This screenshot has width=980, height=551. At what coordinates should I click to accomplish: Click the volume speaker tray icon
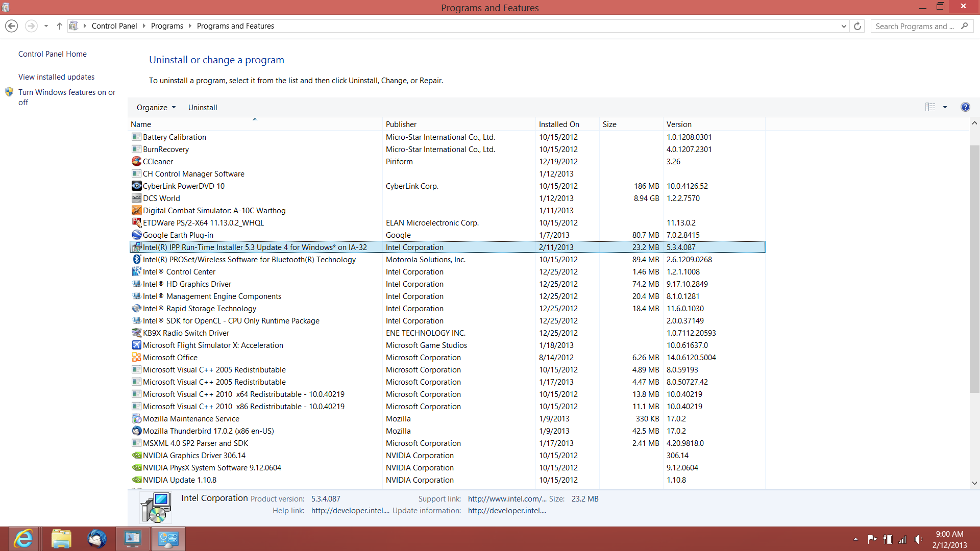pyautogui.click(x=918, y=539)
